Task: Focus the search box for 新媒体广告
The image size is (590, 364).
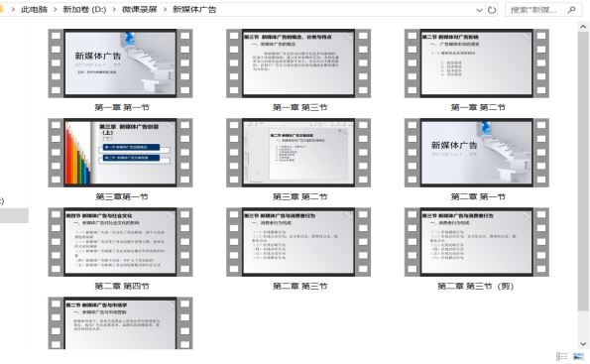Action: 533,10
